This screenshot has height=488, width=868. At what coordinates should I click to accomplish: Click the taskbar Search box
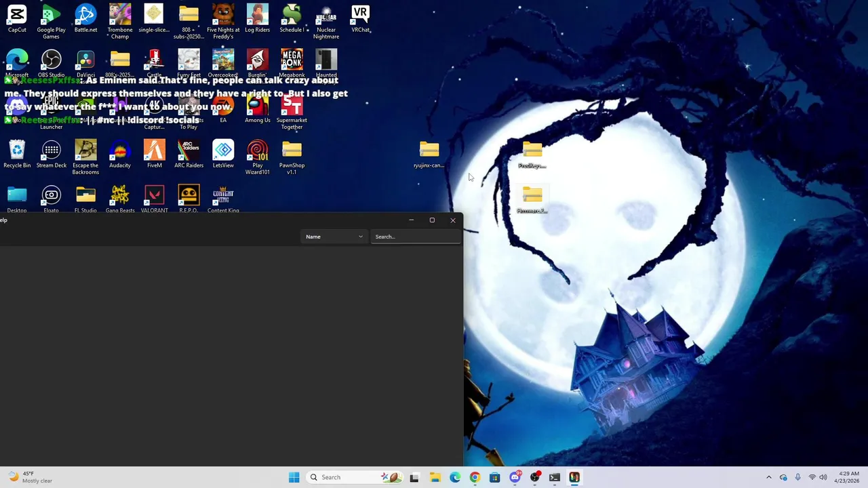pyautogui.click(x=355, y=477)
